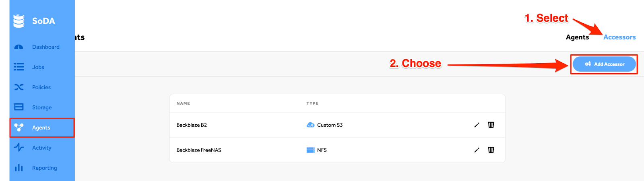Click the Storage drive icon
Viewport: 644px width, 181px height.
19,107
